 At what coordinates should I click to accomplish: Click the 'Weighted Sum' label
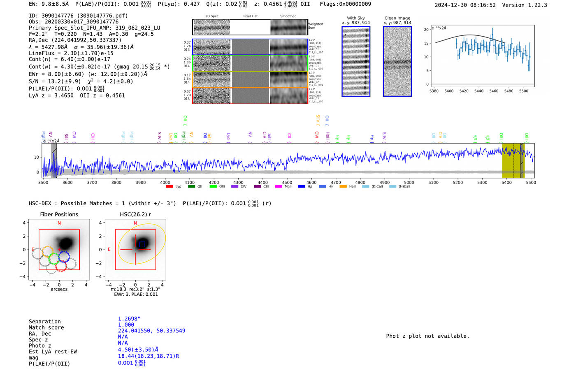tap(316, 26)
